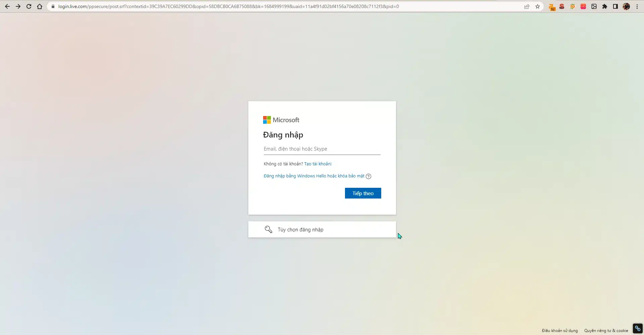Reload the current page
The height and width of the screenshot is (335, 644).
(x=29, y=6)
